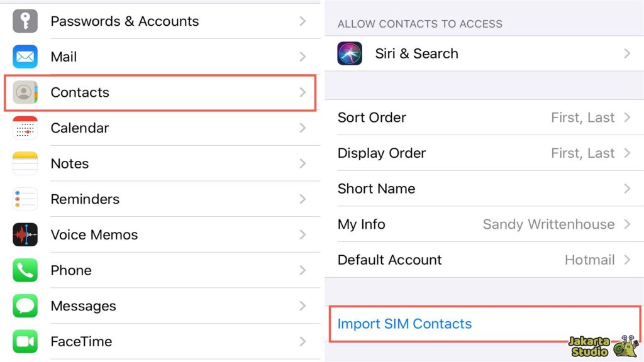This screenshot has width=644, height=362.
Task: Open the FaceTime camera icon
Action: (24, 341)
